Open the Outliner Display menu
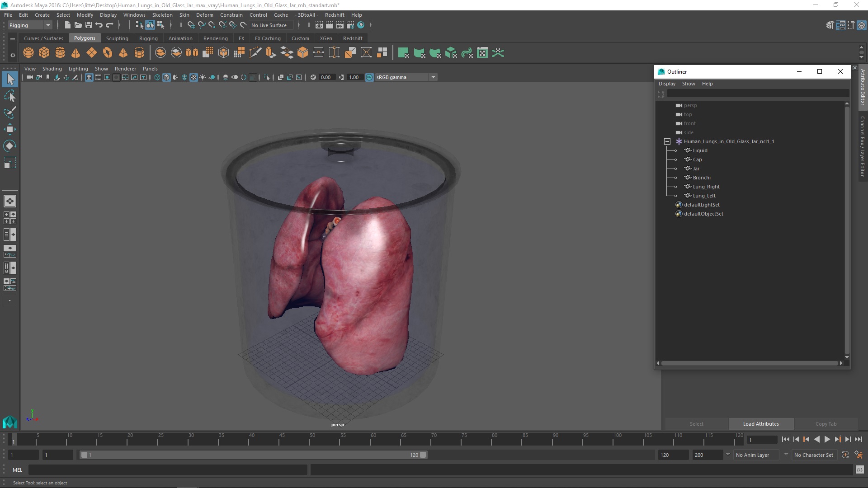This screenshot has width=868, height=488. click(x=667, y=84)
